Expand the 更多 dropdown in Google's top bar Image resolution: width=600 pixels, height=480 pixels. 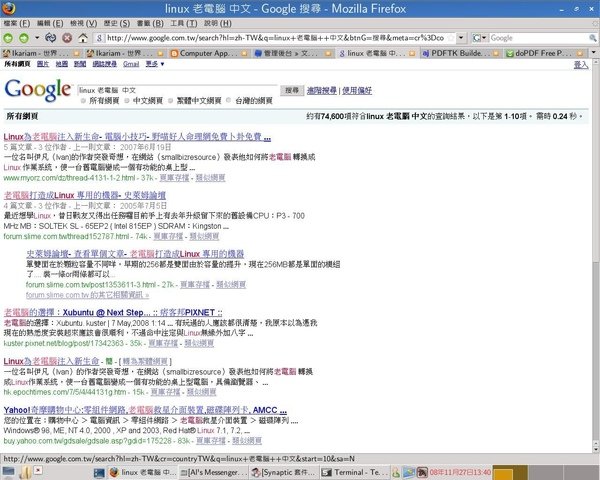tap(155, 64)
